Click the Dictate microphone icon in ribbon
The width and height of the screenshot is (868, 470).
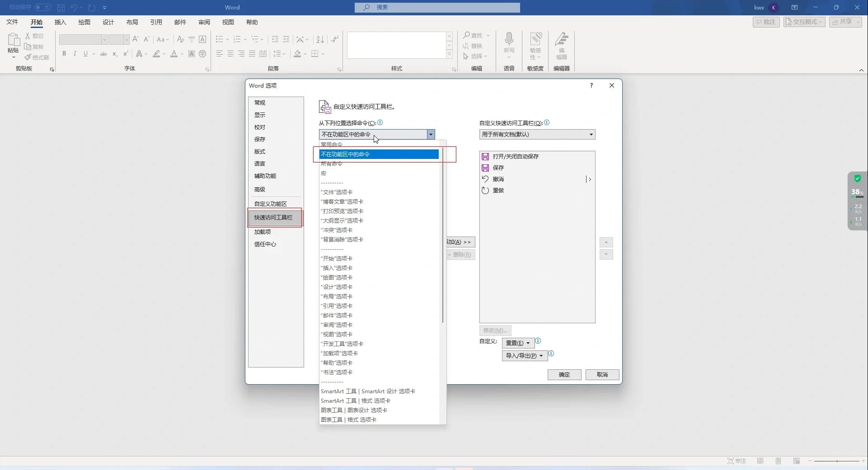point(509,39)
